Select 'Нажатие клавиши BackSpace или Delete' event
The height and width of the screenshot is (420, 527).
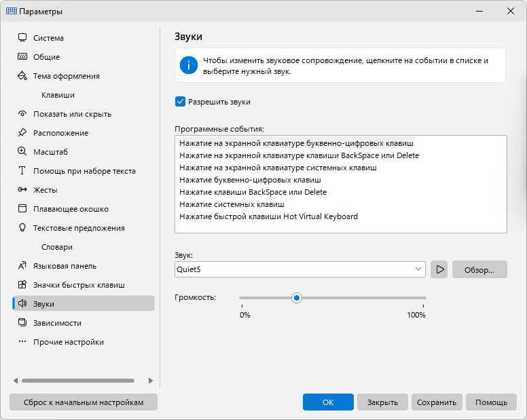tap(253, 192)
